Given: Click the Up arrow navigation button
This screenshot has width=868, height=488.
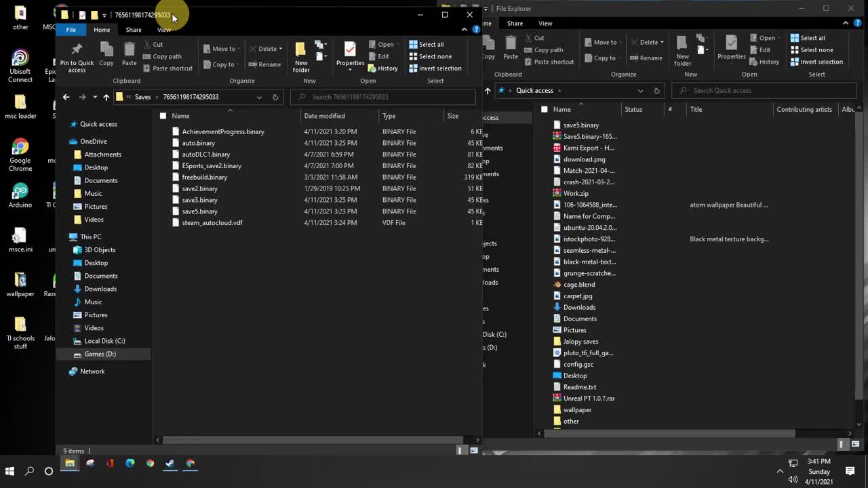Looking at the screenshot, I should 106,97.
